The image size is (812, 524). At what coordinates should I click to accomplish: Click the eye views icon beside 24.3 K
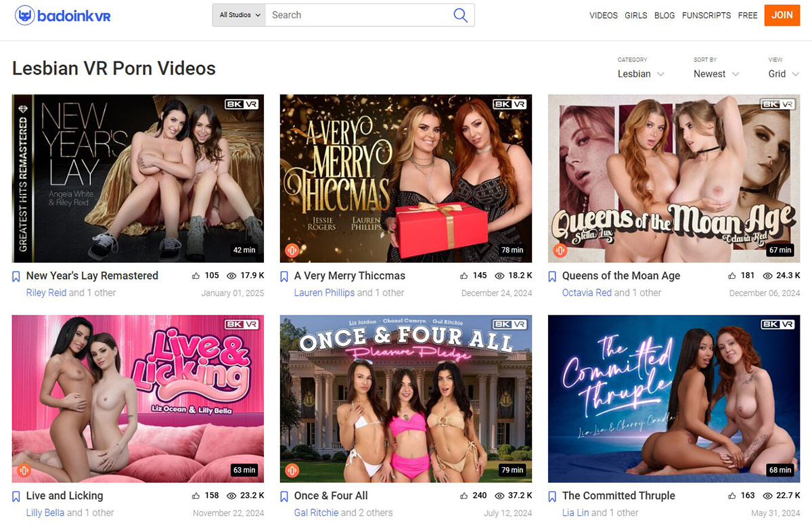[767, 276]
